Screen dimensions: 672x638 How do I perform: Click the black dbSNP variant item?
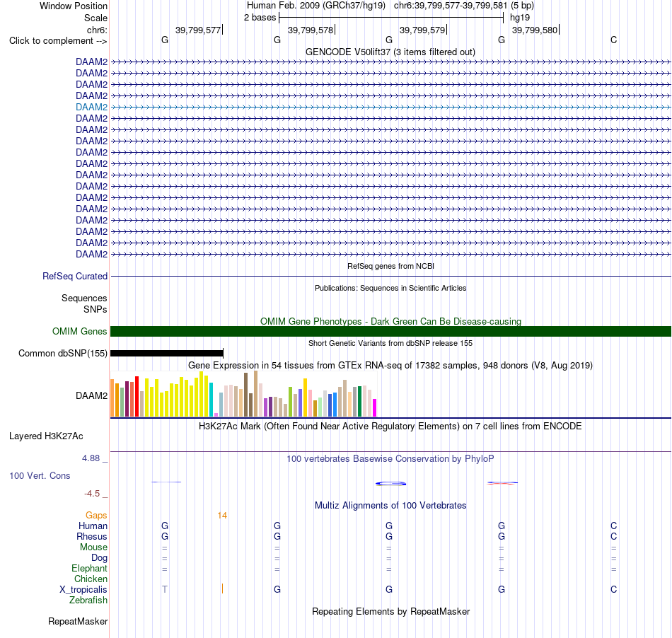point(167,353)
